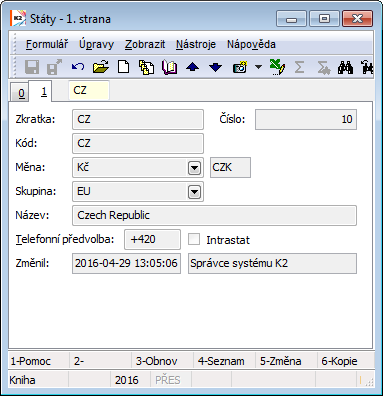The height and width of the screenshot is (396, 383).
Task: Maximize the Státy window
Action: (324, 19)
